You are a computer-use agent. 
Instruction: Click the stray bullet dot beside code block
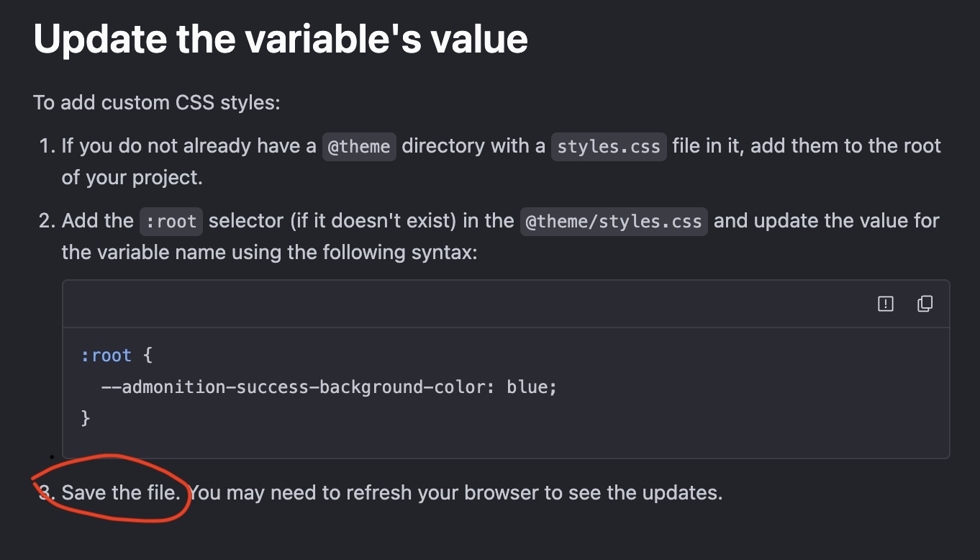(x=52, y=456)
